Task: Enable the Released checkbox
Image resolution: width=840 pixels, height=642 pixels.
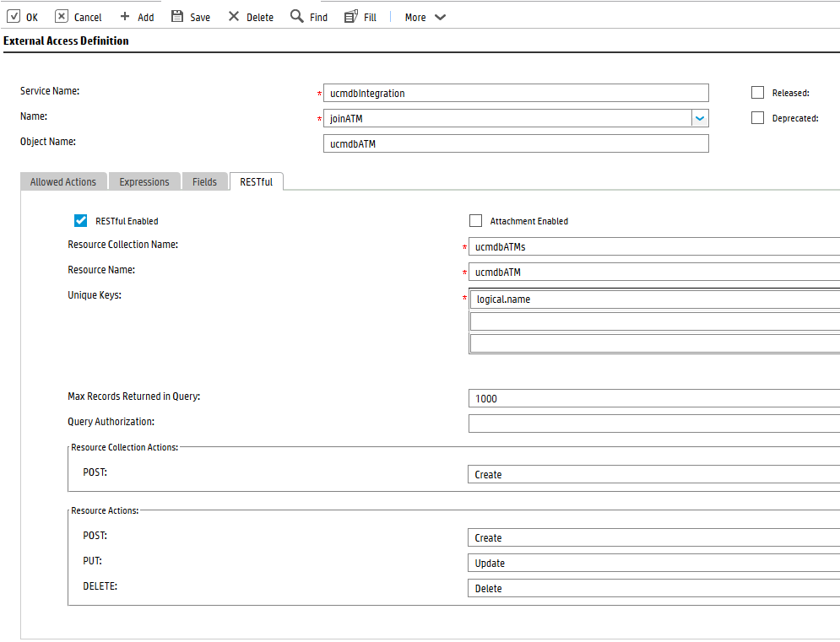Action: pyautogui.click(x=757, y=92)
